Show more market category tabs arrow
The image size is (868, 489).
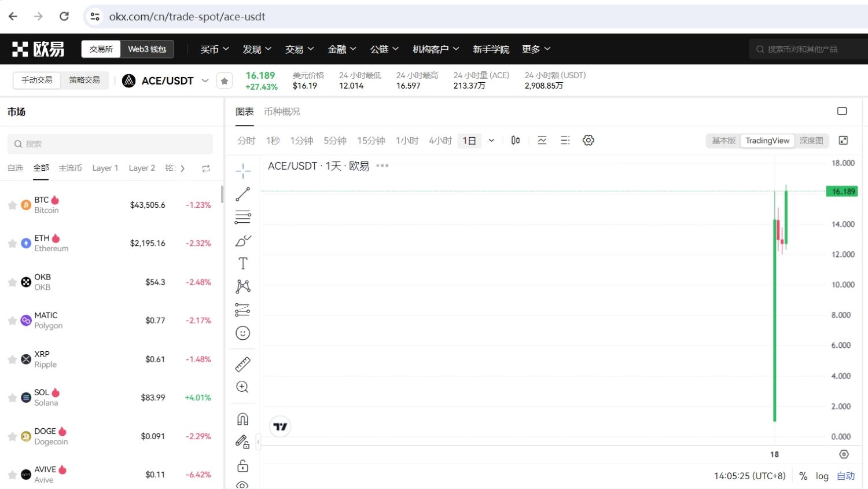coord(183,168)
